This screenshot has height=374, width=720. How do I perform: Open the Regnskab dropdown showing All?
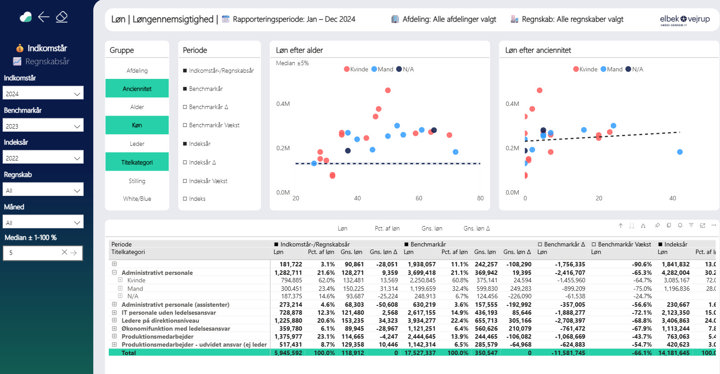(43, 190)
